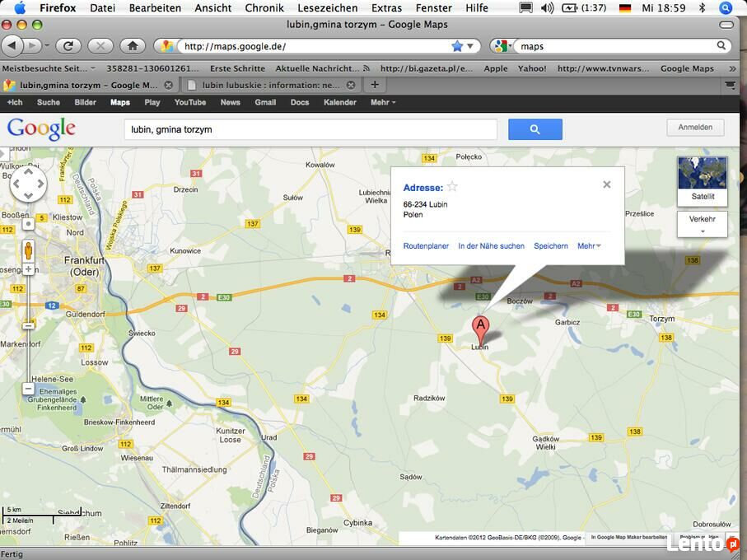Click the Firefox forward arrow button
The image size is (747, 560).
pos(32,46)
